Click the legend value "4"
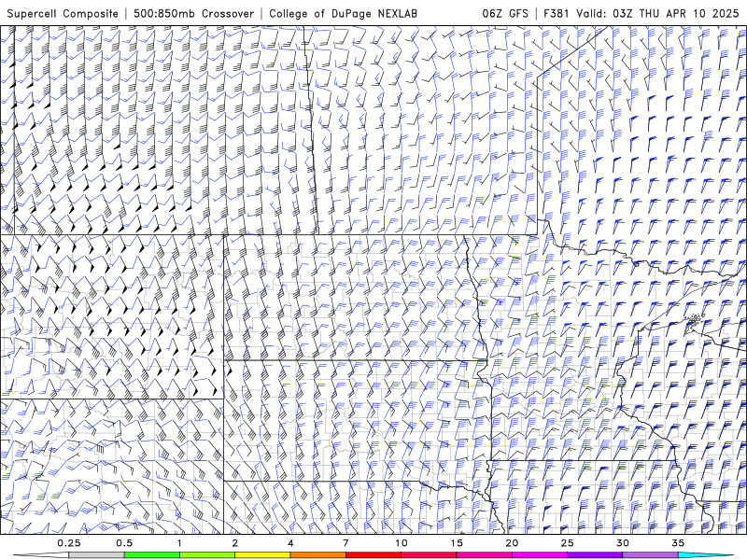Image resolution: width=747 pixels, height=560 pixels. click(290, 543)
